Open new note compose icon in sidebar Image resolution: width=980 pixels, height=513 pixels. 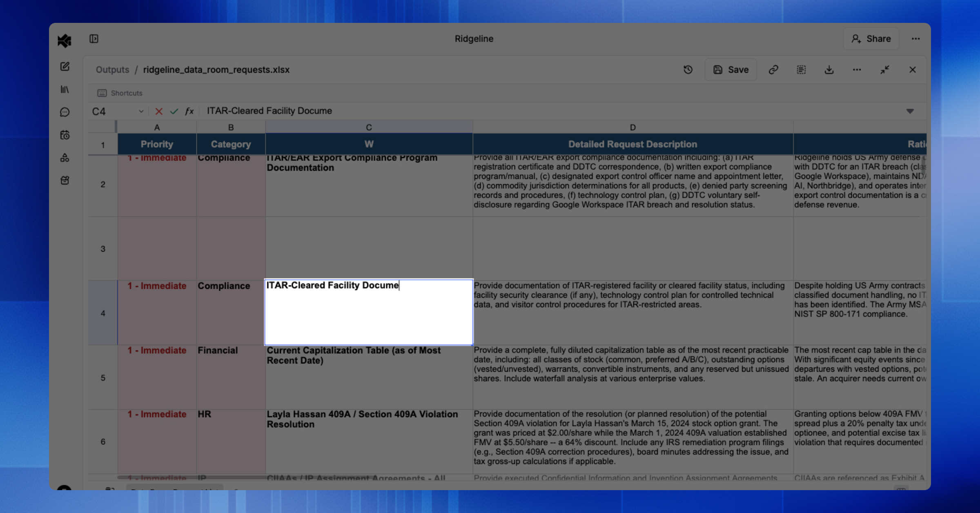coord(65,67)
